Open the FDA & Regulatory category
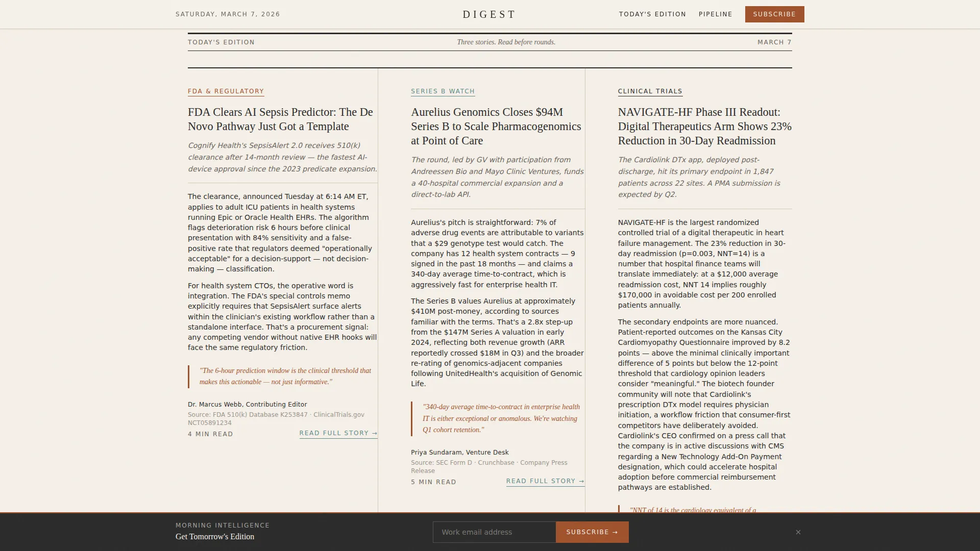 (226, 91)
